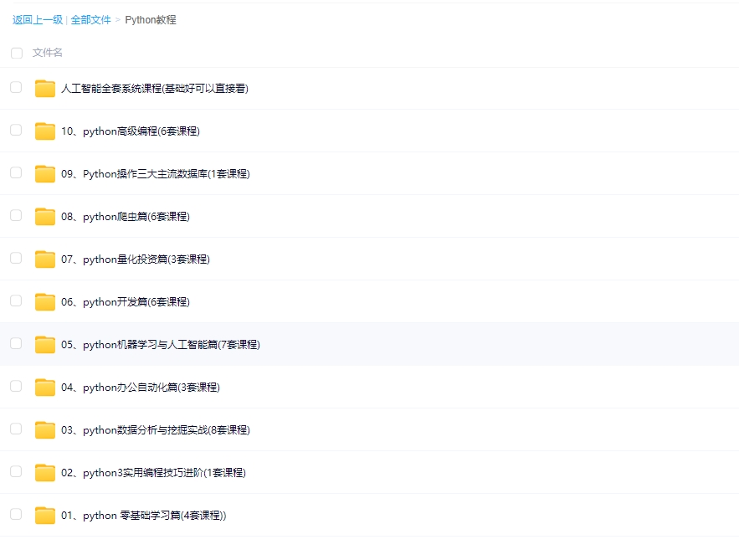Open folder name 09、Python操作三大主流数据库(1套课程)
This screenshot has height=560, width=739.
click(156, 174)
